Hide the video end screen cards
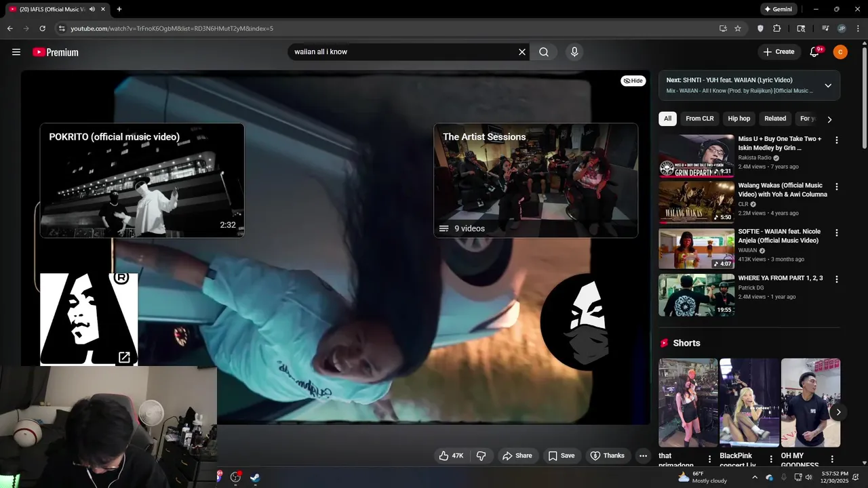 (x=633, y=81)
